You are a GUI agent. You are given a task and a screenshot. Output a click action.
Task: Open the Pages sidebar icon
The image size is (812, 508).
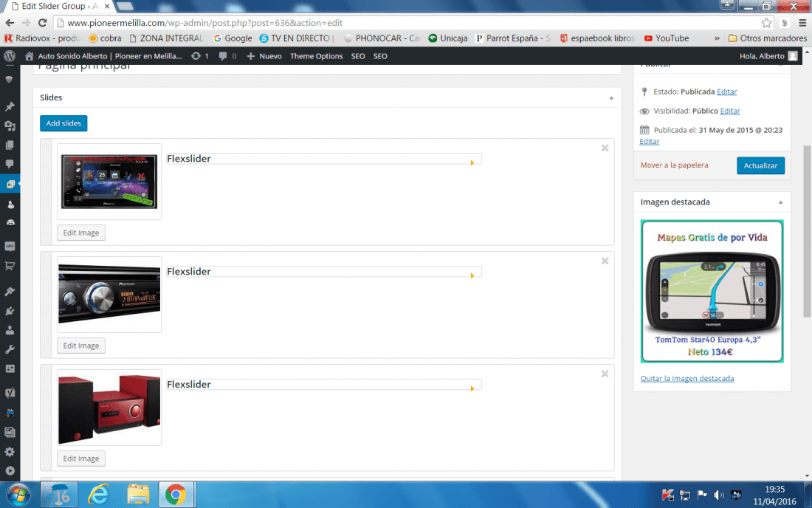click(x=10, y=145)
